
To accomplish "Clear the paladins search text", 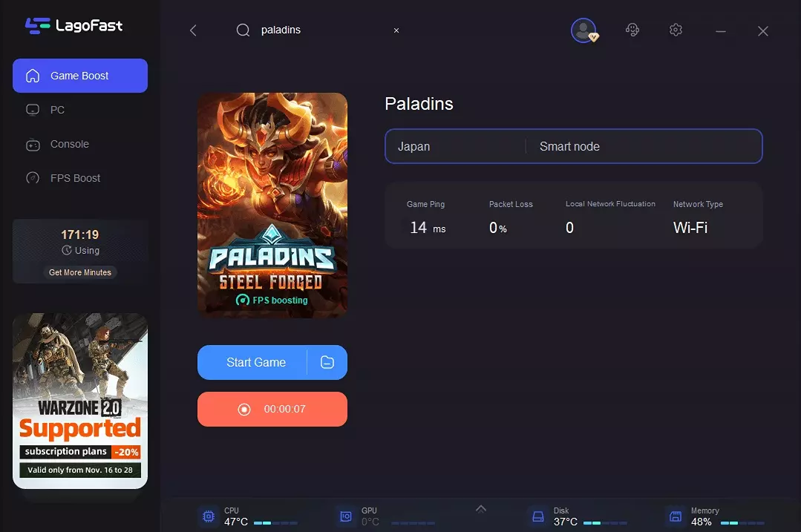I will [x=396, y=30].
